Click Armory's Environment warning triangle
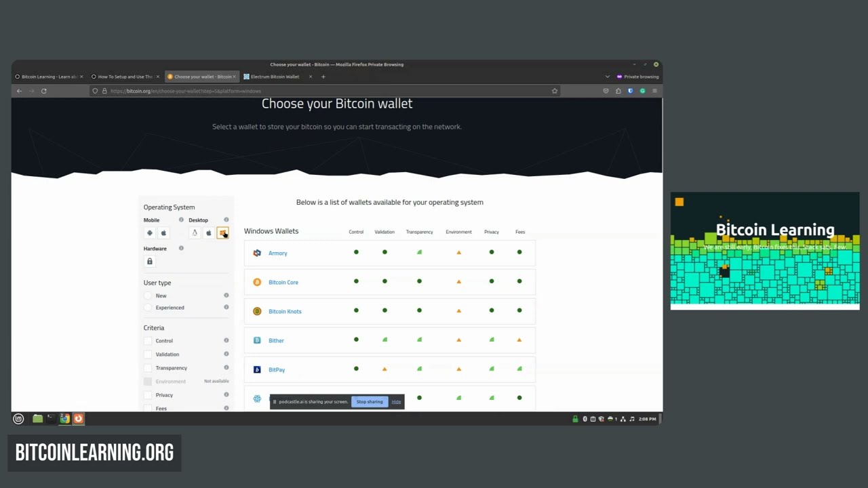Image resolution: width=868 pixels, height=488 pixels. (x=458, y=252)
